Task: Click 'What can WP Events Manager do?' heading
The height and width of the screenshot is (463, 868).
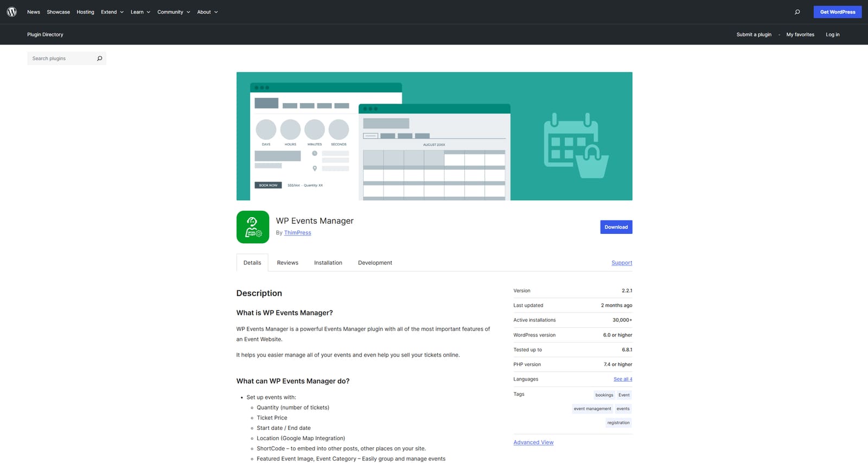Action: [x=293, y=381]
